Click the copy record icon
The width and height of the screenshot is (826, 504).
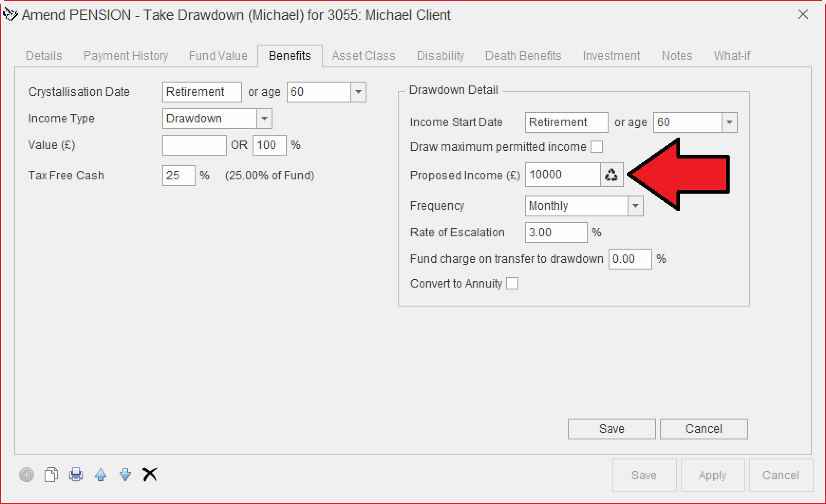[51, 475]
